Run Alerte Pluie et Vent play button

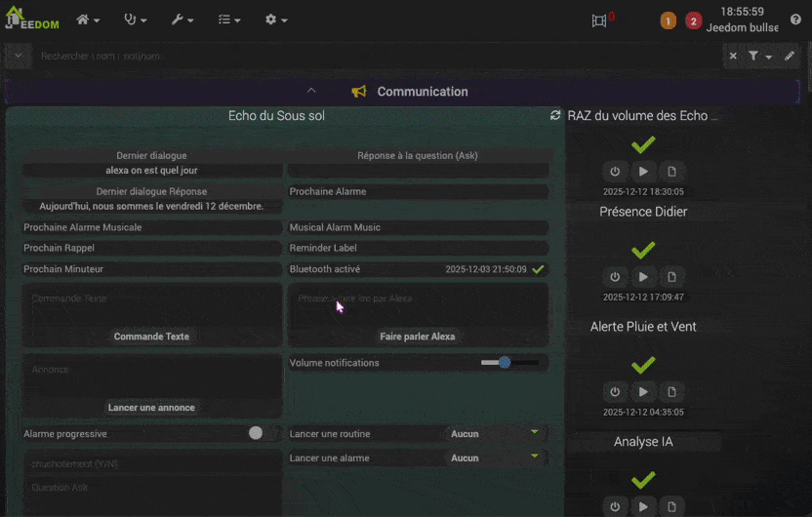[x=643, y=392]
